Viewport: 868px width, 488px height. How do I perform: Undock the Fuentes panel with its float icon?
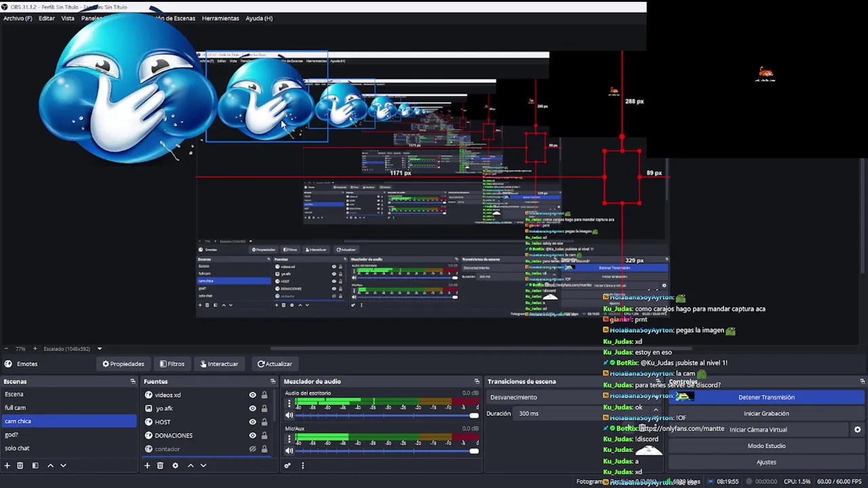(273, 382)
